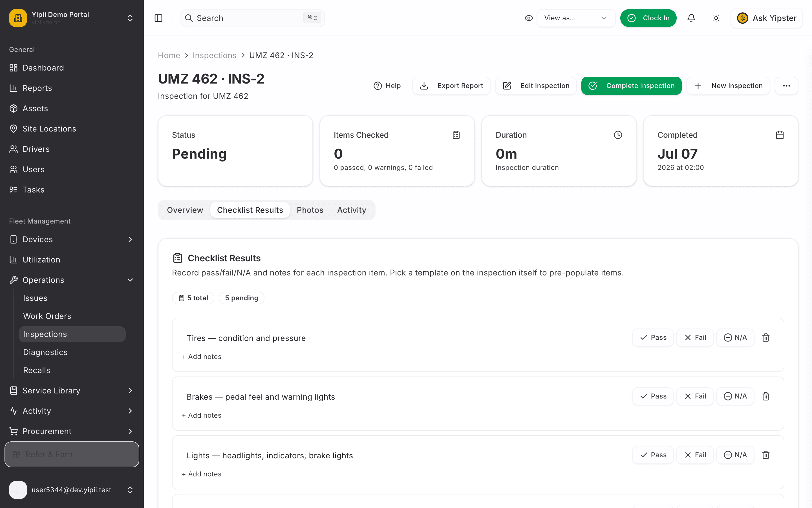Open the Activity tab
Image resolution: width=812 pixels, height=508 pixels.
pyautogui.click(x=352, y=210)
